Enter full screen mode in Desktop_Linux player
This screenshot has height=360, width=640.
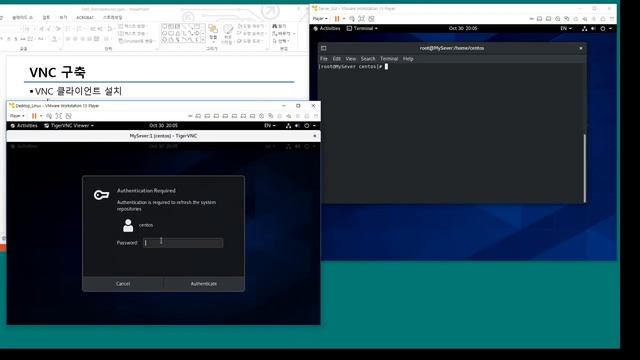click(x=59, y=116)
